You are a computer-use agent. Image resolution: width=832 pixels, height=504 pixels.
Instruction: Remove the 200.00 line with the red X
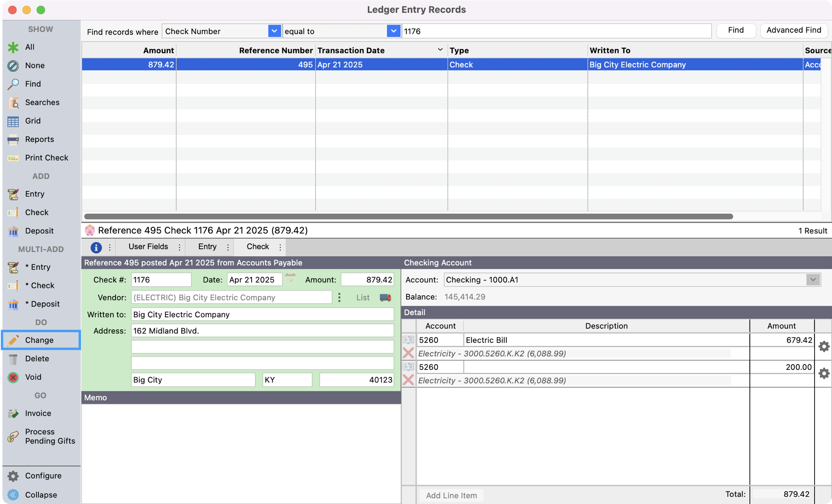[x=409, y=380]
